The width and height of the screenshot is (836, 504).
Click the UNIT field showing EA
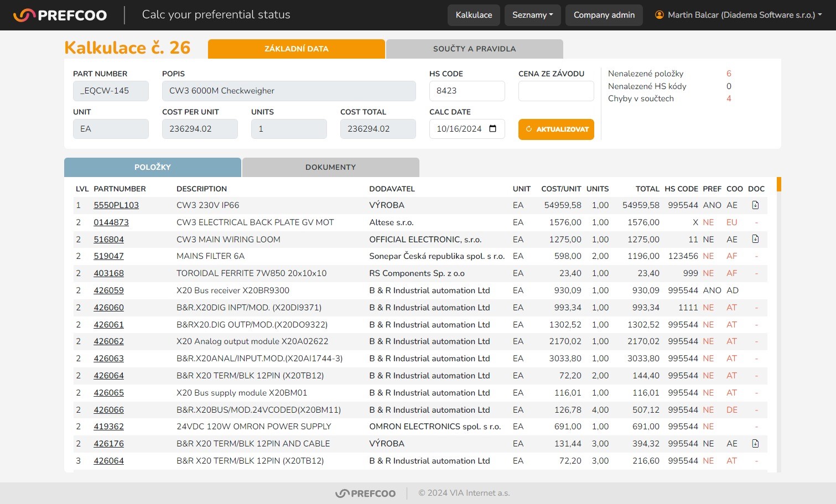pos(111,129)
